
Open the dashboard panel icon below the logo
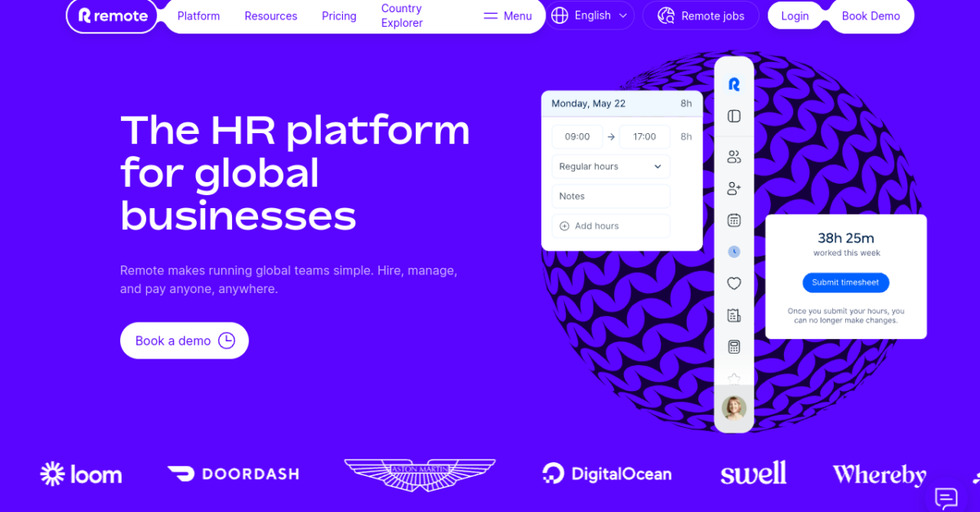[x=733, y=115]
